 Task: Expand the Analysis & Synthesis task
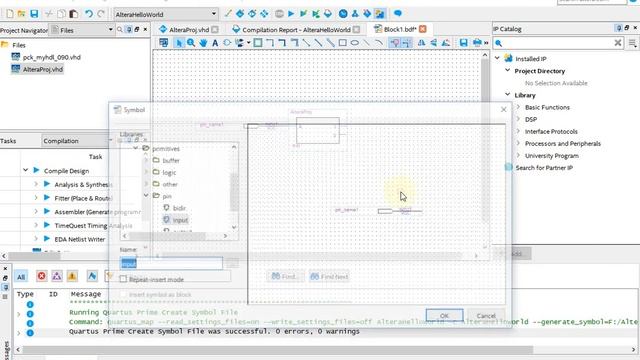[36, 184]
